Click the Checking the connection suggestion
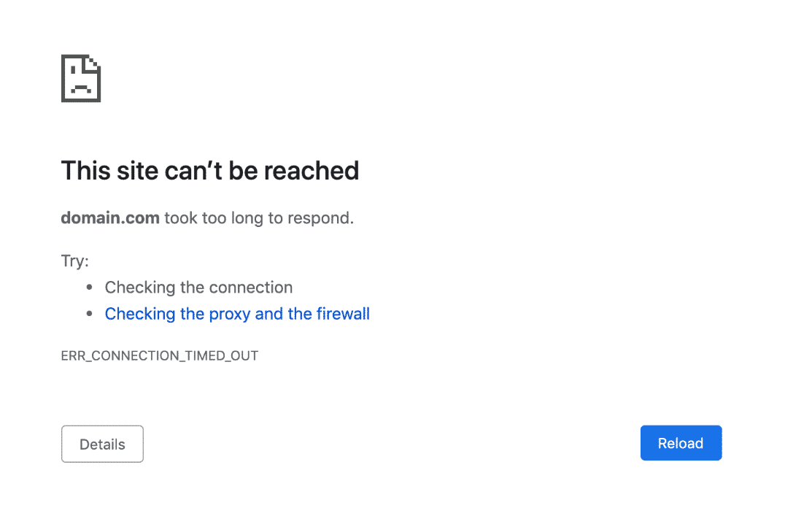The height and width of the screenshot is (508, 812). click(199, 288)
